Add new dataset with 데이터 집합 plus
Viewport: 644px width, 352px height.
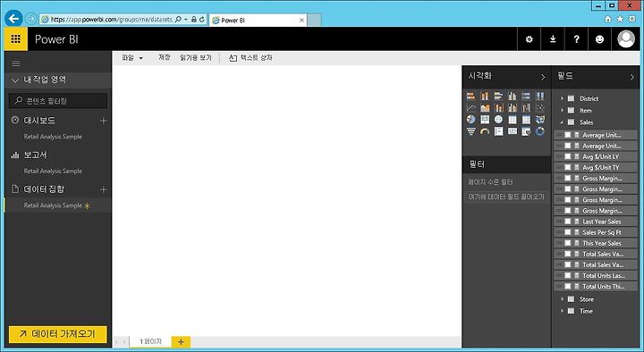(x=104, y=189)
